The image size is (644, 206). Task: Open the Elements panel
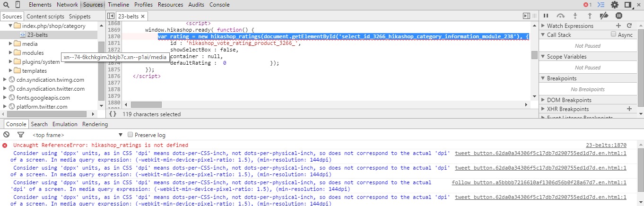pyautogui.click(x=40, y=5)
